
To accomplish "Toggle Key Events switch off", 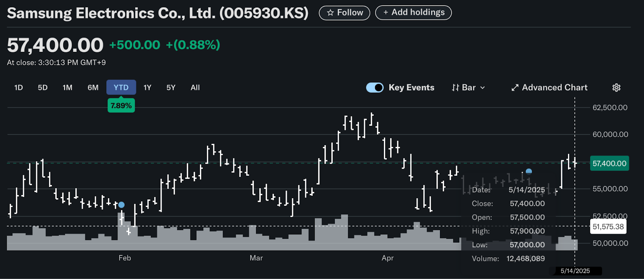I will pos(375,88).
